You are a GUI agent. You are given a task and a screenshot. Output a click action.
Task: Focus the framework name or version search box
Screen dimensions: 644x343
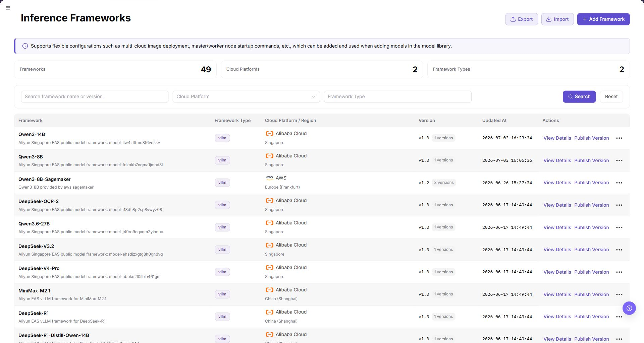point(95,96)
